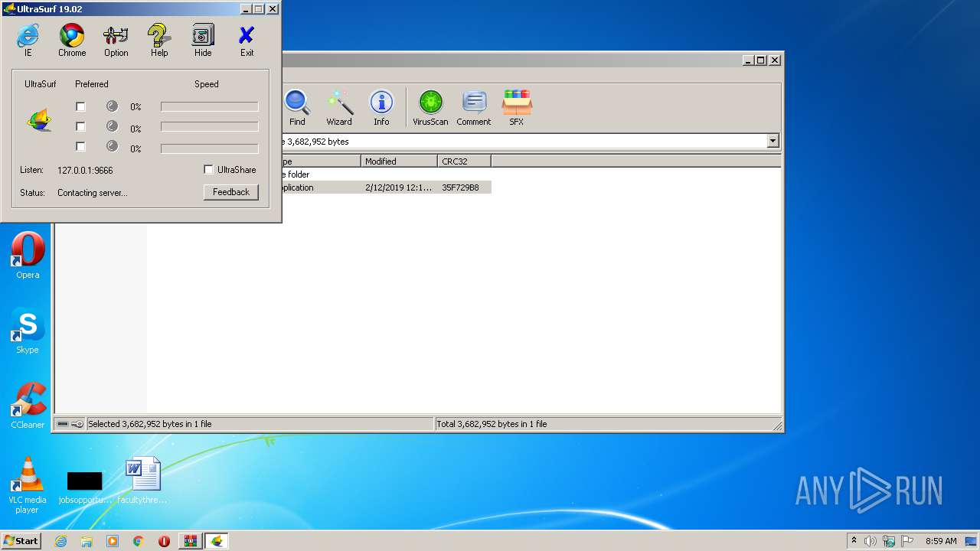
Task: Select the parent folder row in WinRAR
Action: (x=386, y=174)
